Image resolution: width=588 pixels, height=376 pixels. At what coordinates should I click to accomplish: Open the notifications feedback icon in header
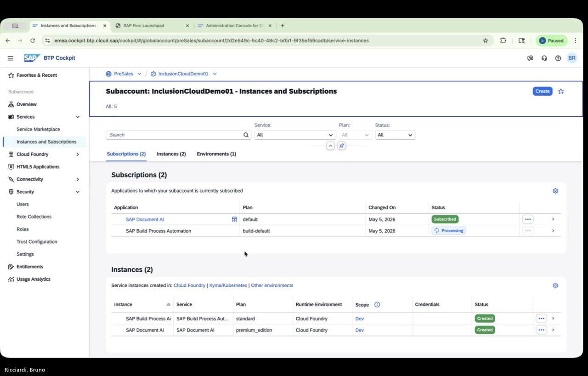pyautogui.click(x=531, y=58)
